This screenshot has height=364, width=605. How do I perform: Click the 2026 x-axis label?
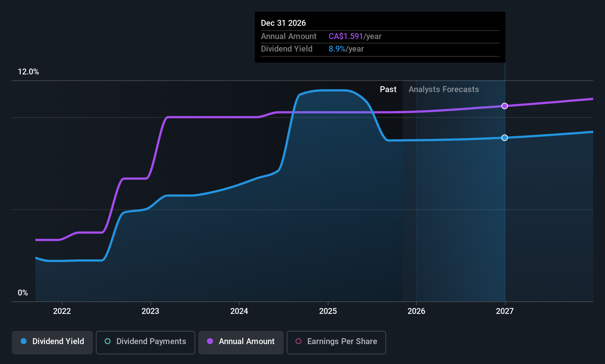click(x=416, y=311)
